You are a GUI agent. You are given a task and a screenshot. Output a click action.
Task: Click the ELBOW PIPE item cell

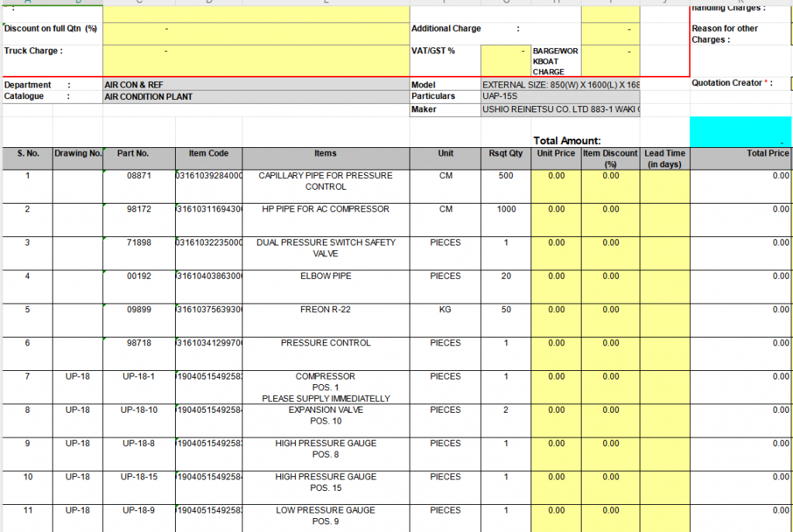(325, 287)
